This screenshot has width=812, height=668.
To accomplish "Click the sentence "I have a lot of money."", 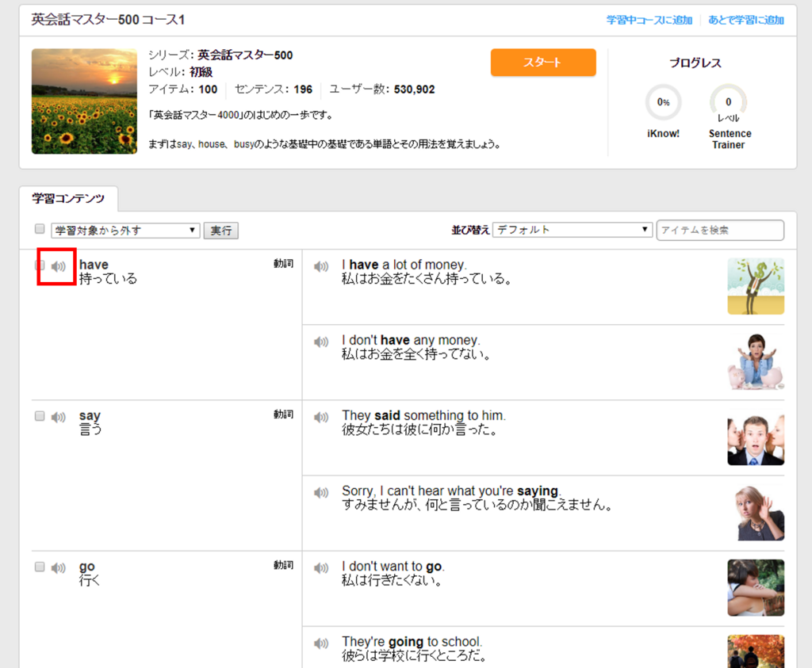I will (404, 265).
